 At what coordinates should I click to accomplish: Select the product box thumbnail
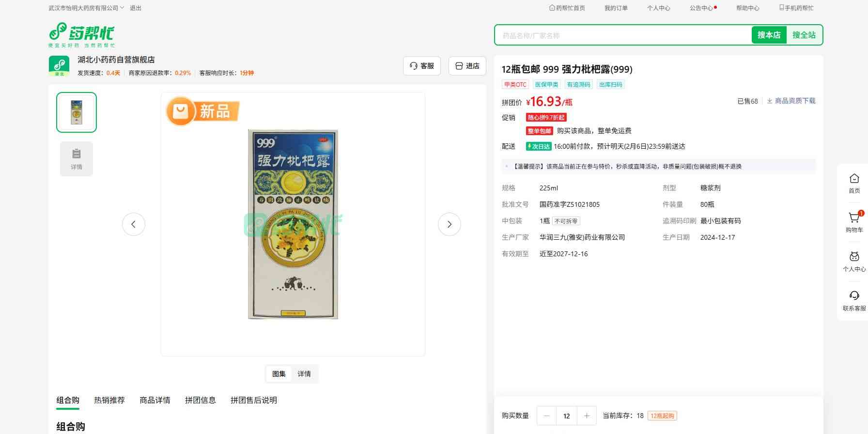[x=77, y=112]
